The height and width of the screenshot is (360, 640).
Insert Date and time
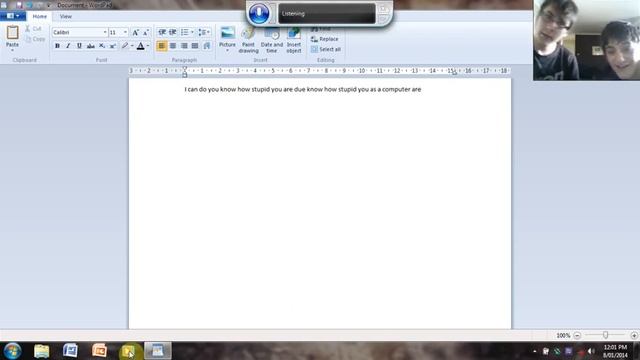click(271, 40)
